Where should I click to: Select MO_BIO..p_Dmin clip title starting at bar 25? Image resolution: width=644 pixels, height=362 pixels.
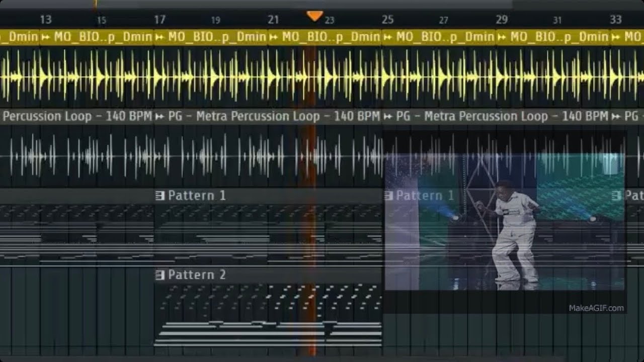coord(445,37)
